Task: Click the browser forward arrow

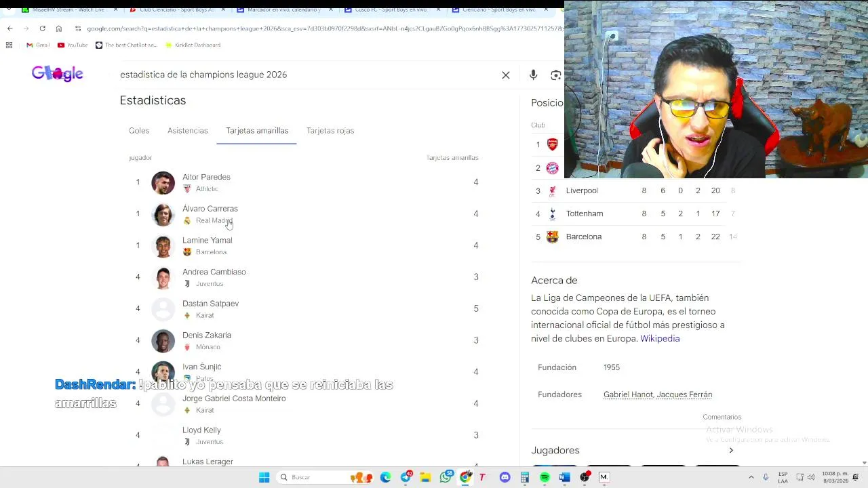Action: 26,28
